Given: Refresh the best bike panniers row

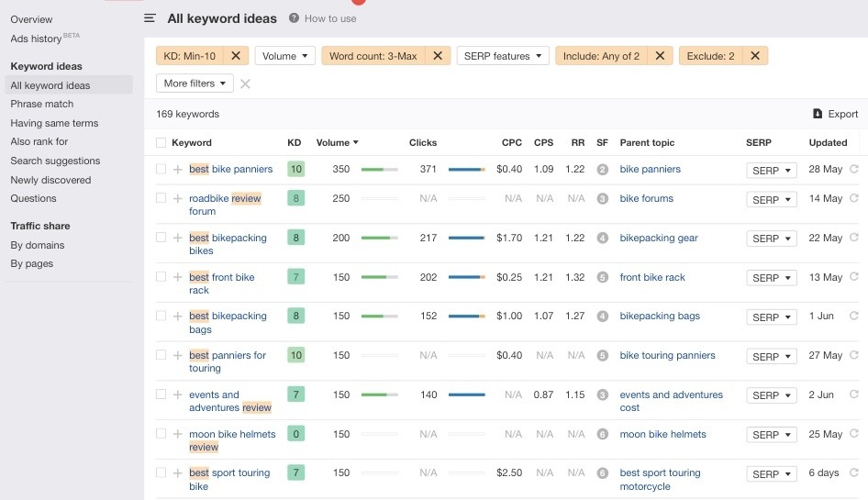Looking at the screenshot, I should (x=854, y=170).
